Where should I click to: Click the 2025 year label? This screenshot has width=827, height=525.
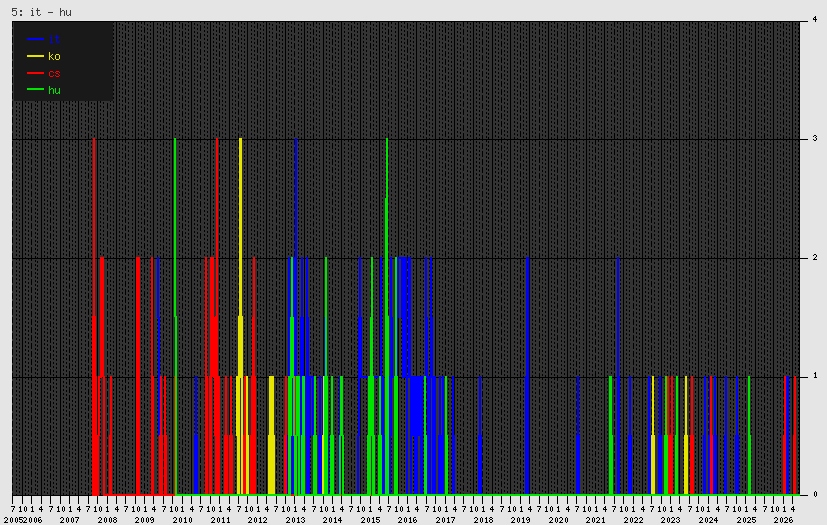click(746, 520)
